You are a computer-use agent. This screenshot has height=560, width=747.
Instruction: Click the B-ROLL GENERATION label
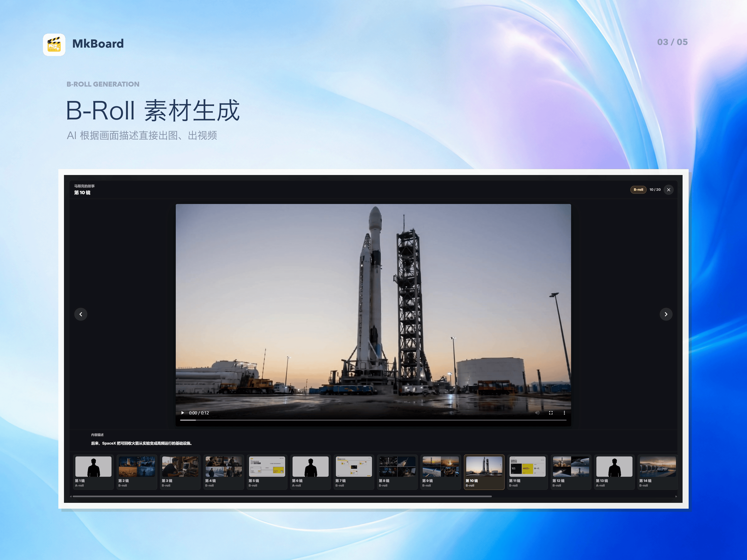pos(103,84)
